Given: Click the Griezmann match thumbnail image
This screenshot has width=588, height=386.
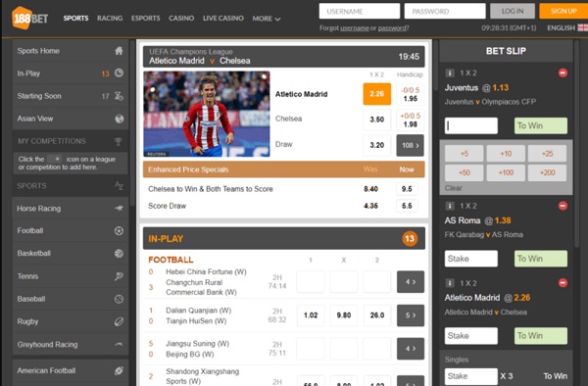Looking at the screenshot, I should [x=207, y=114].
